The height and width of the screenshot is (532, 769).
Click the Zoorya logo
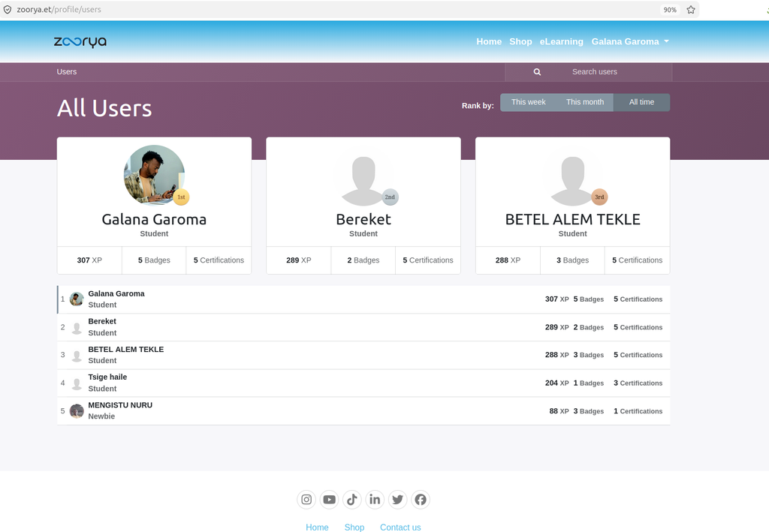click(x=80, y=41)
